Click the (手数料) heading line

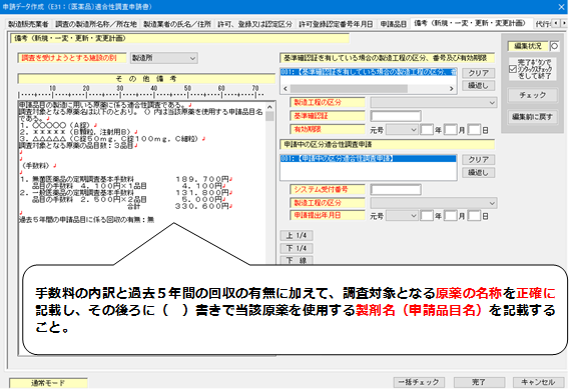36,166
